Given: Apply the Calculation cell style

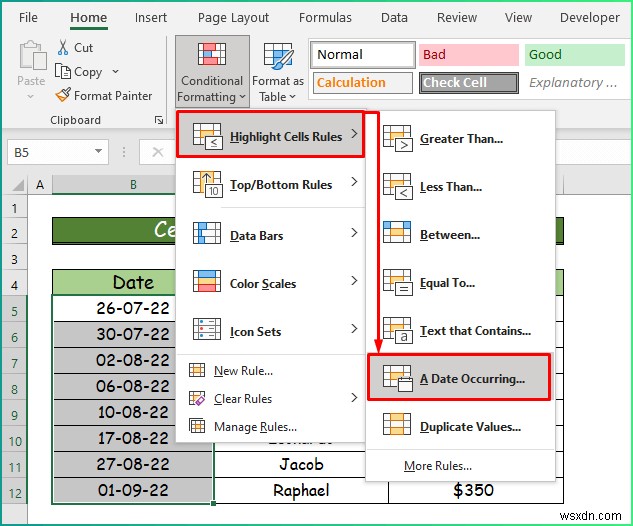Looking at the screenshot, I should pos(363,83).
